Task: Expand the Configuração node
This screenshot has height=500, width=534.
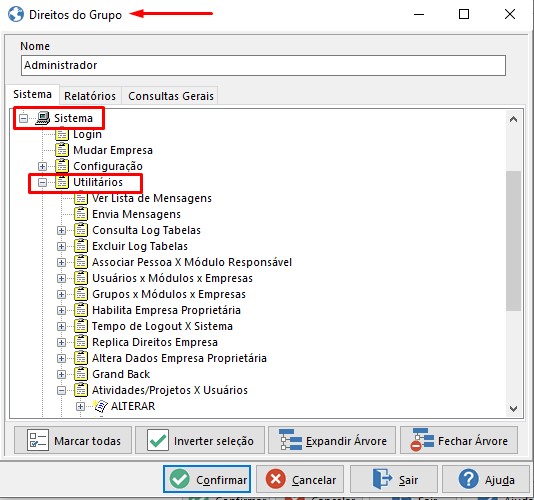Action: [x=42, y=166]
